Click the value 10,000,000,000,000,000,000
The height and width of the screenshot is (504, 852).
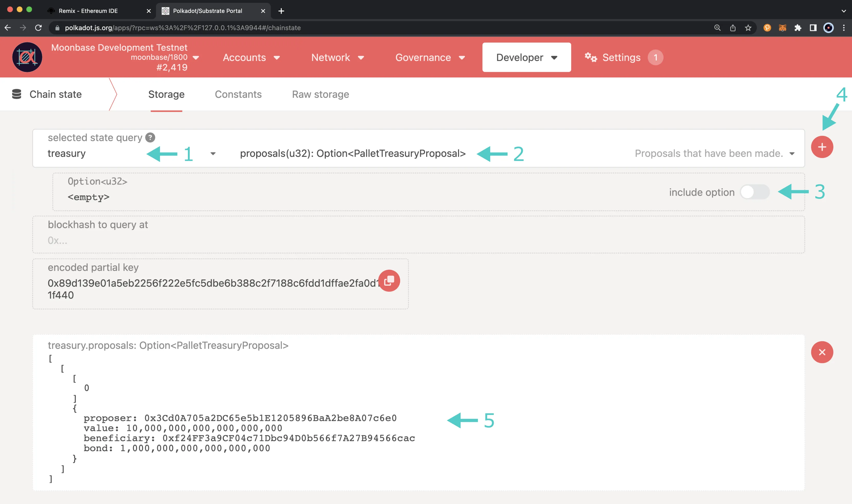click(204, 428)
